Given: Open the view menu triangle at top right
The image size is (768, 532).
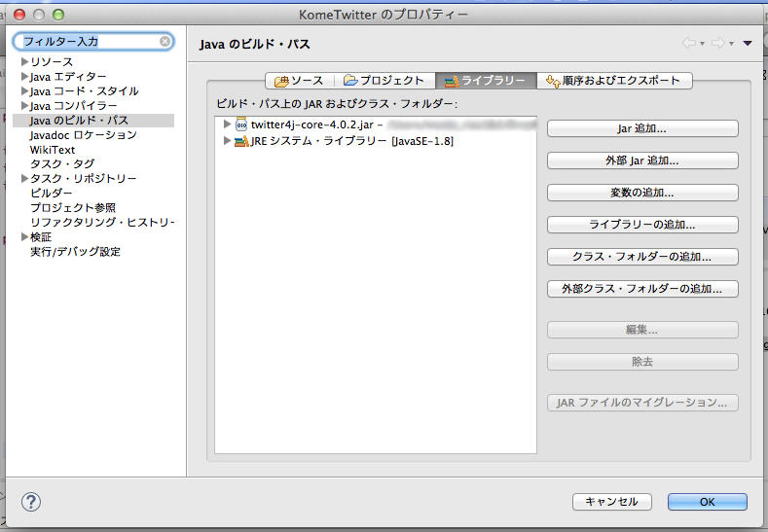Looking at the screenshot, I should click(748, 43).
